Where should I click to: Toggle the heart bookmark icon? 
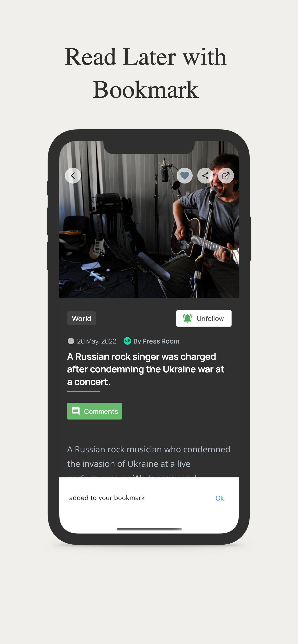[x=185, y=176]
